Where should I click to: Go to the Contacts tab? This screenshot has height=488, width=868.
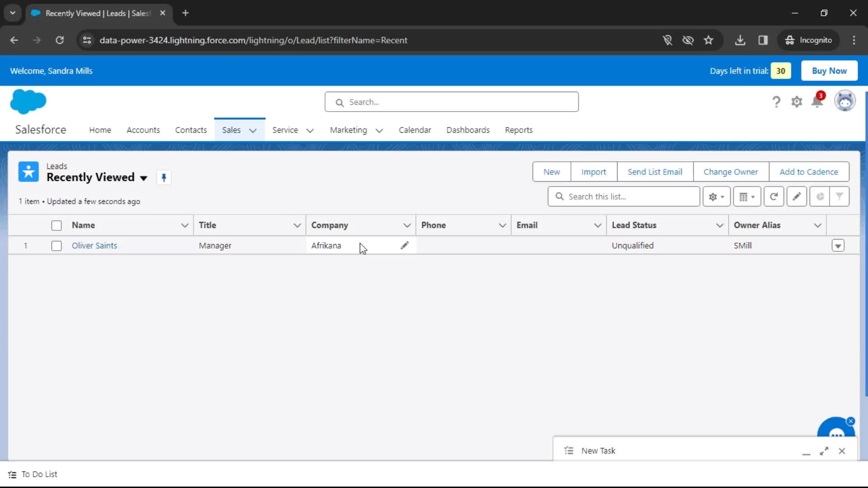point(191,130)
